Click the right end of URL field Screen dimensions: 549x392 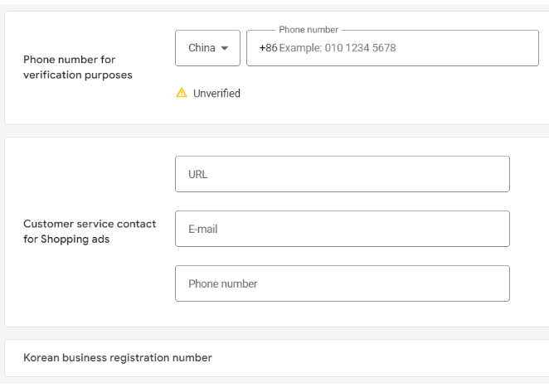(x=493, y=174)
